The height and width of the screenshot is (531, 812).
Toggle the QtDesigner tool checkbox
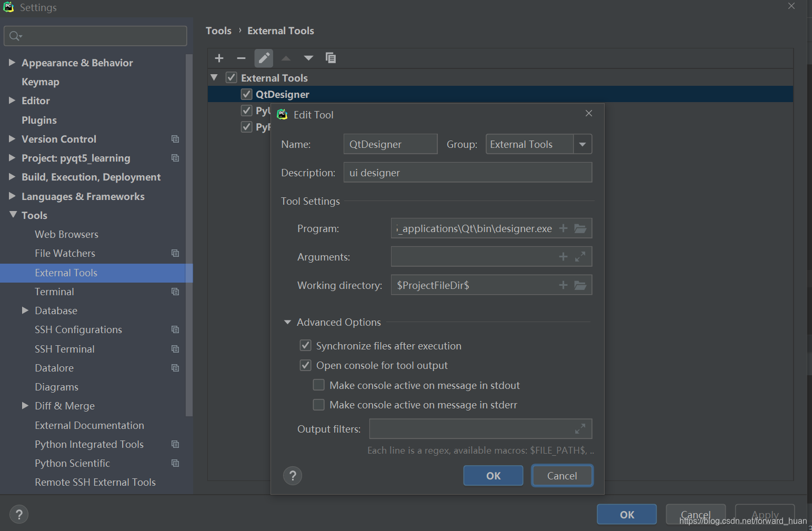pyautogui.click(x=246, y=94)
